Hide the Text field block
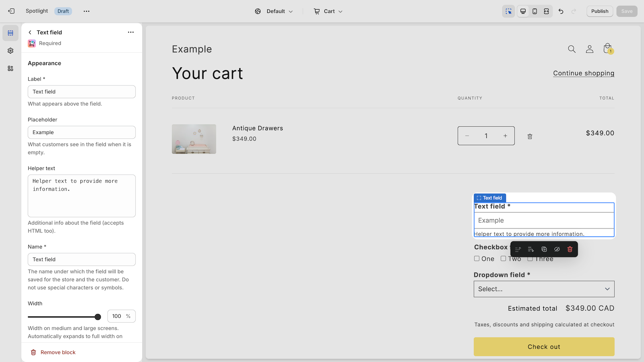This screenshot has height=362, width=644. 557,249
